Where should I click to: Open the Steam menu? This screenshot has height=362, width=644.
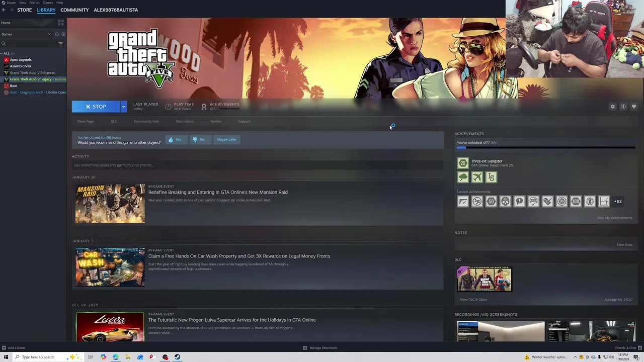click(x=11, y=3)
